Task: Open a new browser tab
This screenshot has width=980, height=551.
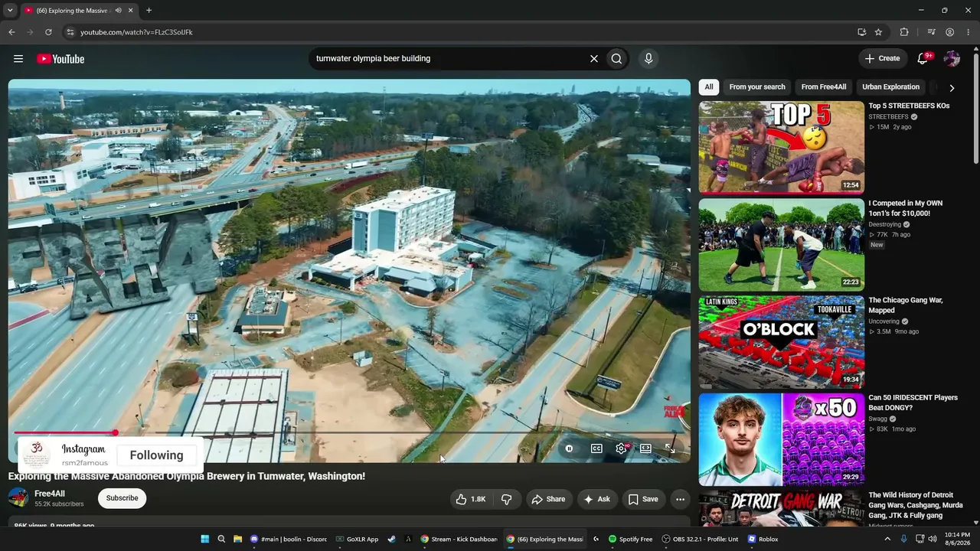Action: tap(149, 11)
